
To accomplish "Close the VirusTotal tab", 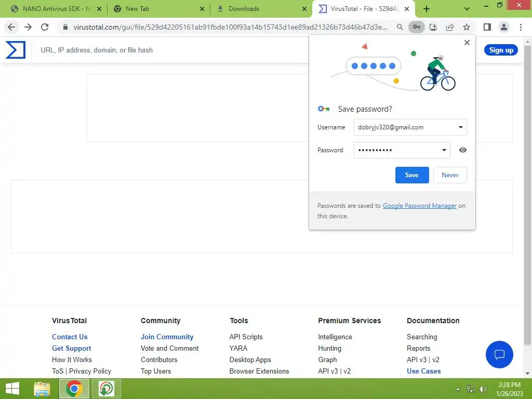I will [407, 9].
